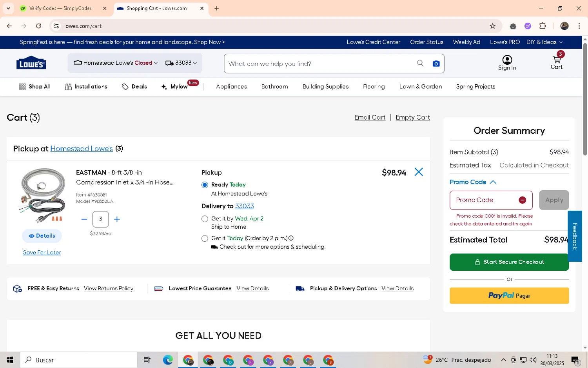Go to Bathroom category
588x368 pixels.
pos(274,87)
